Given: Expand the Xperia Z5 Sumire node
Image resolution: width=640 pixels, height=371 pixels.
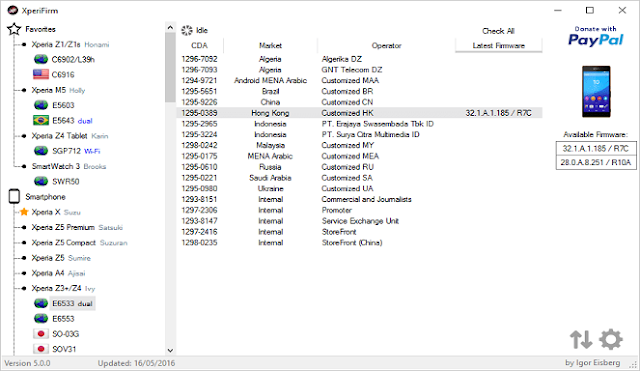Looking at the screenshot, I should 24,258.
